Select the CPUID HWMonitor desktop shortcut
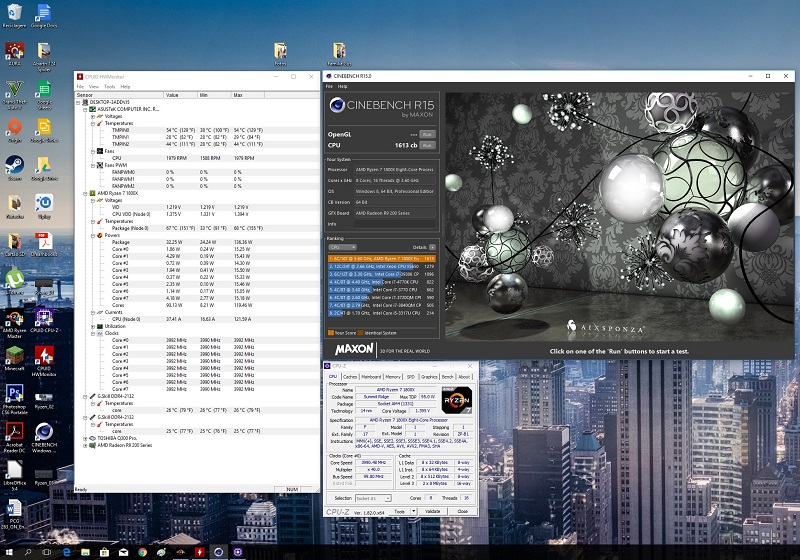The width and height of the screenshot is (800, 560). (44, 361)
